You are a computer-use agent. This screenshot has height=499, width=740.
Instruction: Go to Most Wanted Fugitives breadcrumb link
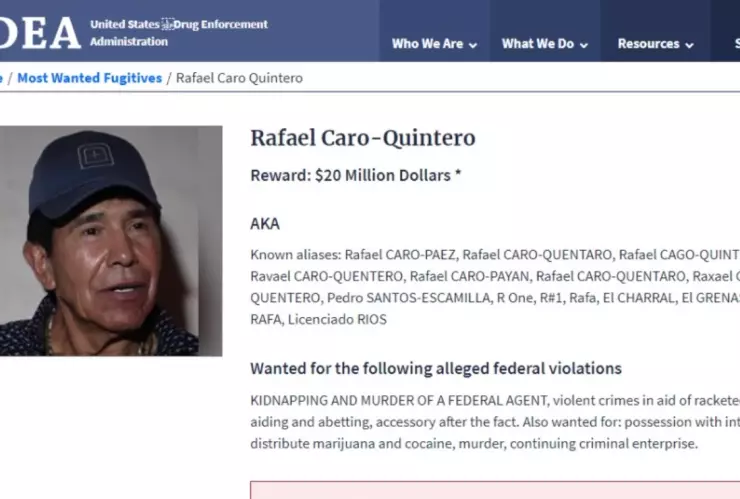pos(90,78)
